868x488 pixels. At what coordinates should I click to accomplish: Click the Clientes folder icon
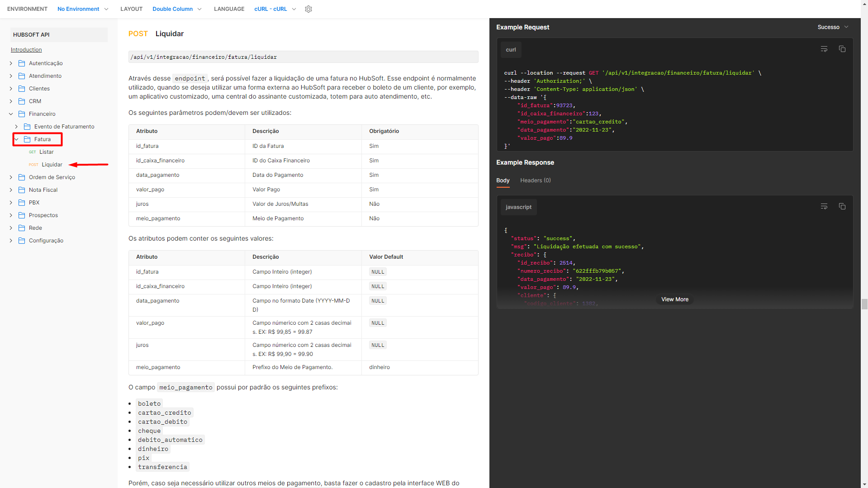pos(22,89)
